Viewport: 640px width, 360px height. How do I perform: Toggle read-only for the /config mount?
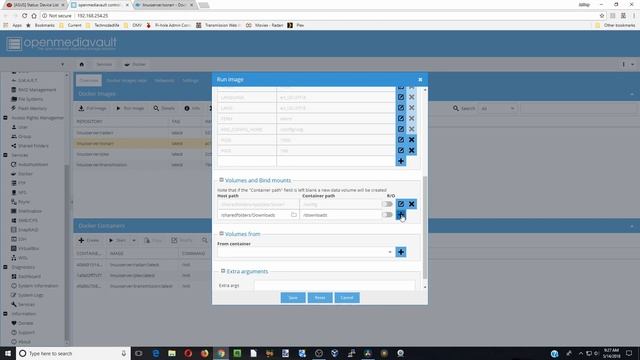[387, 204]
